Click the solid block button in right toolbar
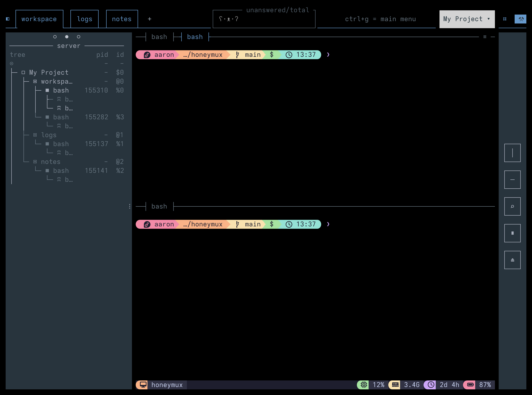Screen dimensions: 532x395 (513, 233)
